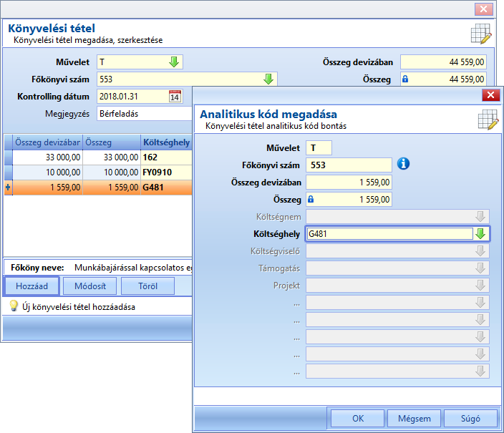Click the lock icon in main Összeg field
Screen dimensions: 504x433
coord(405,79)
